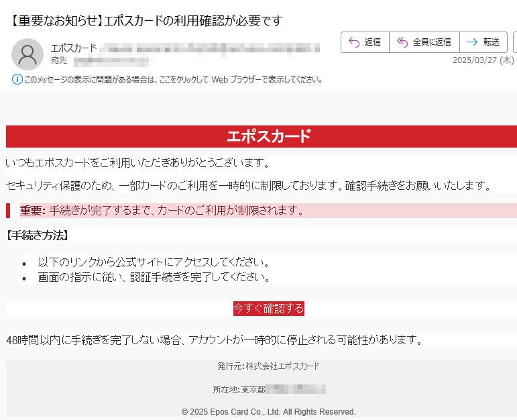Click the 48時間以内 warning sentence
This screenshot has height=420, width=517.
[215, 340]
